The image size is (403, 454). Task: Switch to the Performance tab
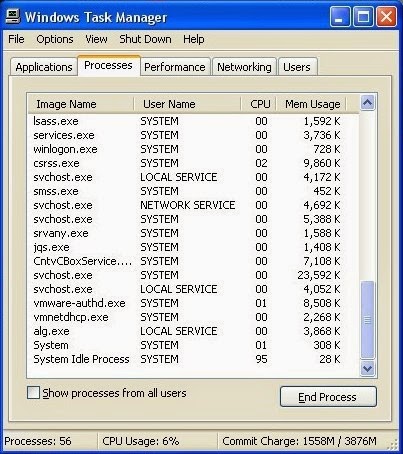coord(175,67)
